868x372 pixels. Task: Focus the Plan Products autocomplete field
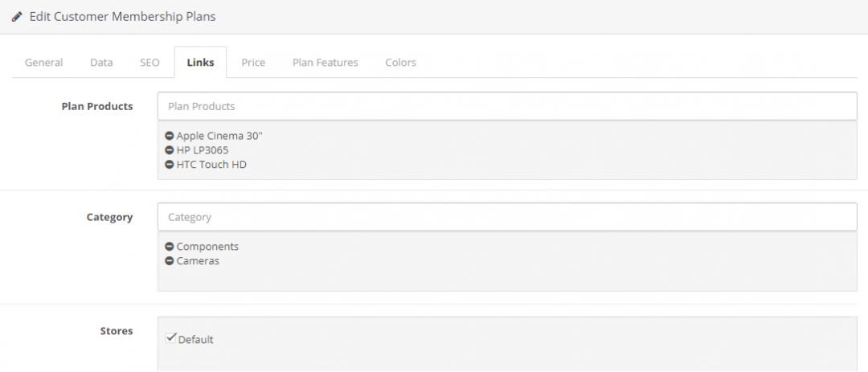pos(507,106)
